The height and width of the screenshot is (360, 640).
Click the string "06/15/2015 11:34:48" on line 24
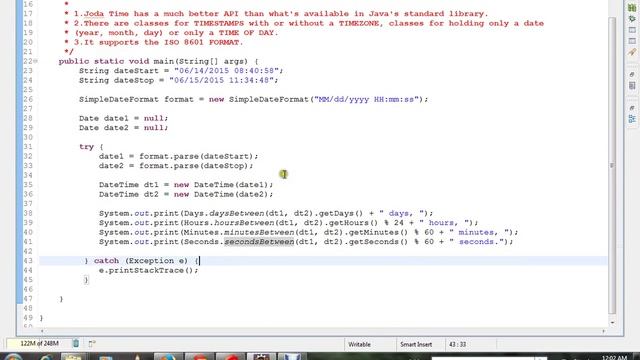221,80
